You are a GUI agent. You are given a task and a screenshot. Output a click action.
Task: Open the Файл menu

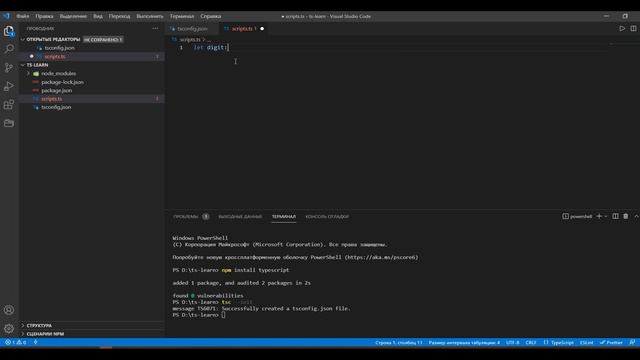click(22, 16)
